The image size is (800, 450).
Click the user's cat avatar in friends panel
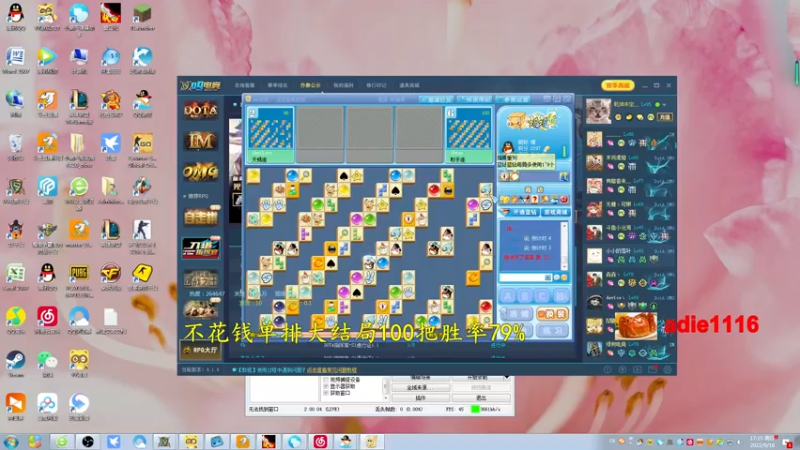pyautogui.click(x=598, y=111)
